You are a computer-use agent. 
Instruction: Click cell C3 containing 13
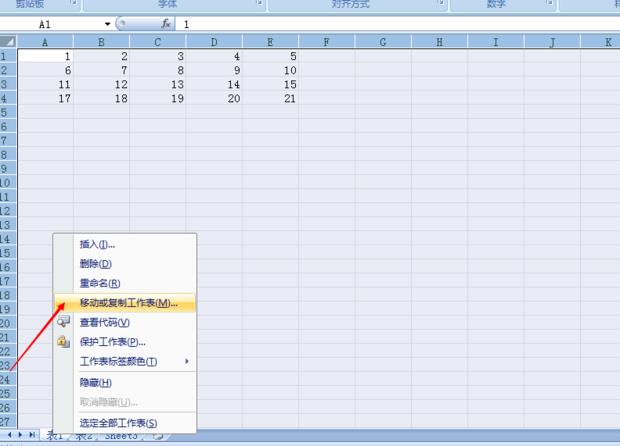[x=158, y=84]
